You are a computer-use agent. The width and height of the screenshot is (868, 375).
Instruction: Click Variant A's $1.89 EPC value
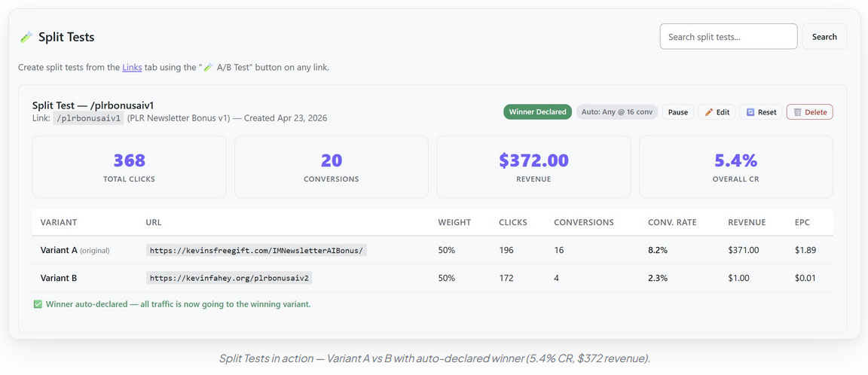(x=805, y=250)
